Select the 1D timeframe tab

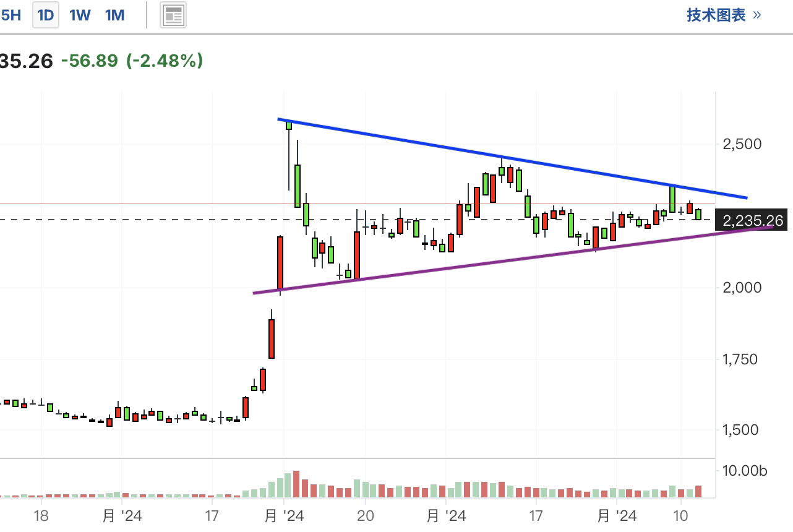click(46, 15)
